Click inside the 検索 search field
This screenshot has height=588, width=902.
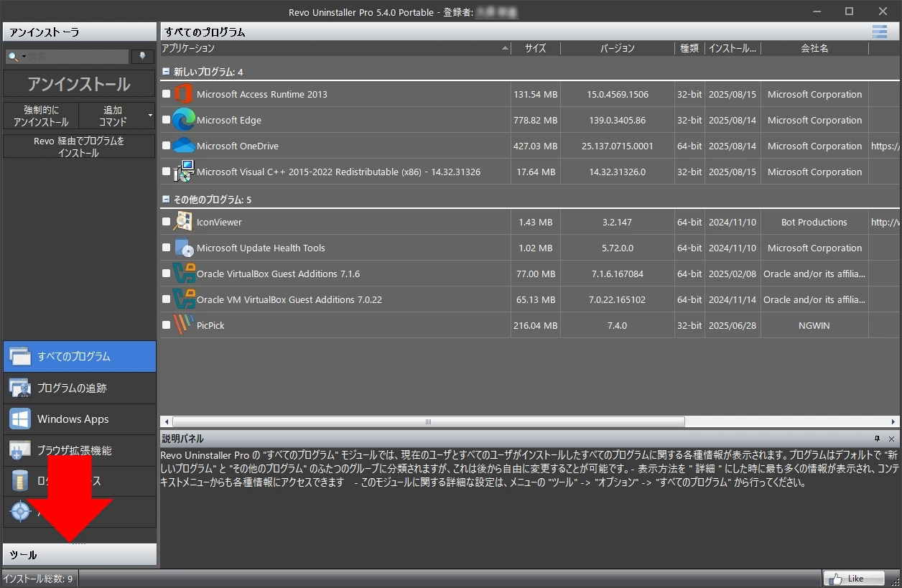click(78, 57)
